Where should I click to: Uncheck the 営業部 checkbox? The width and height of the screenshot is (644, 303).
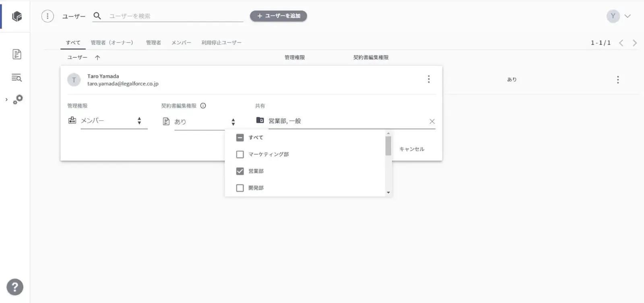pos(240,171)
